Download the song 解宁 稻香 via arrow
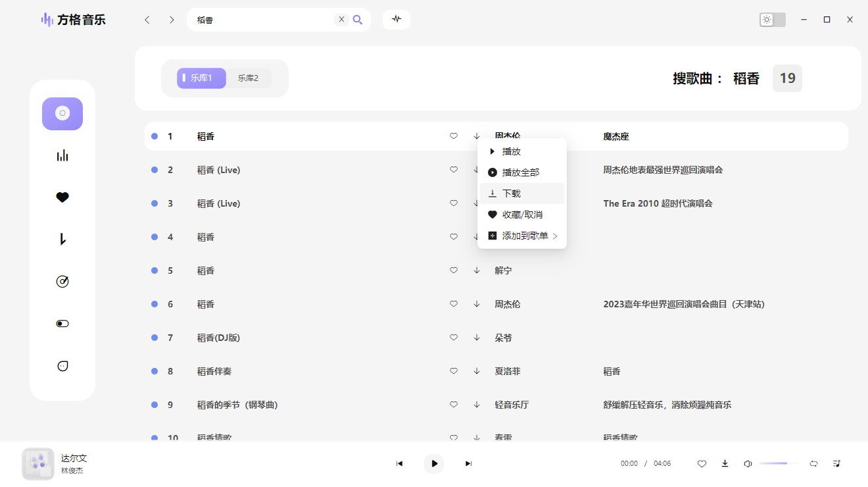This screenshot has width=868, height=487. 477,270
